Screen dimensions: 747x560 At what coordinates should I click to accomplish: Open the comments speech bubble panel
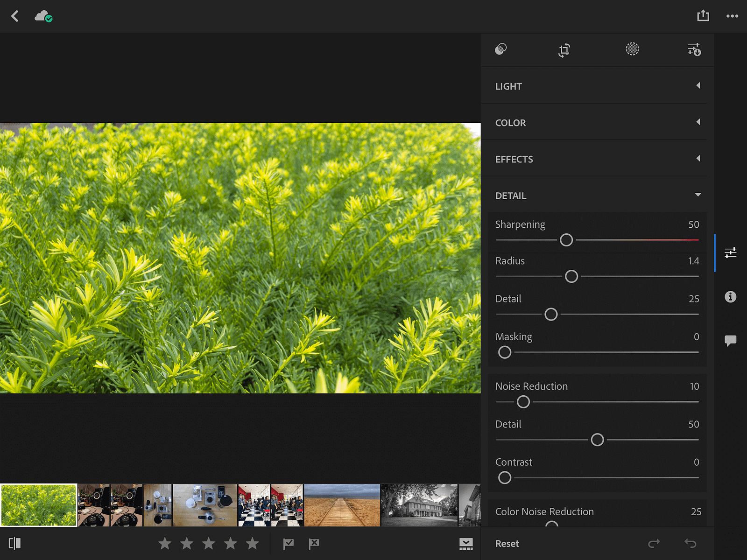click(731, 341)
